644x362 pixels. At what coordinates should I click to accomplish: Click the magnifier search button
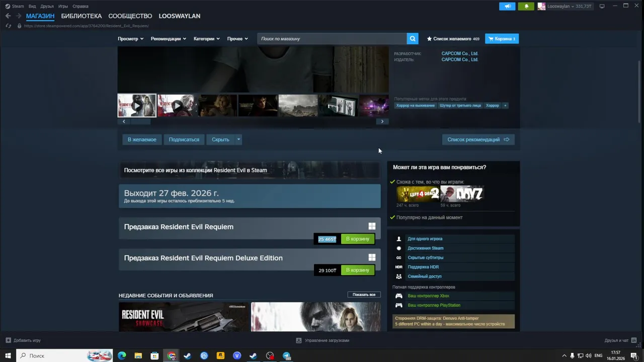click(413, 39)
